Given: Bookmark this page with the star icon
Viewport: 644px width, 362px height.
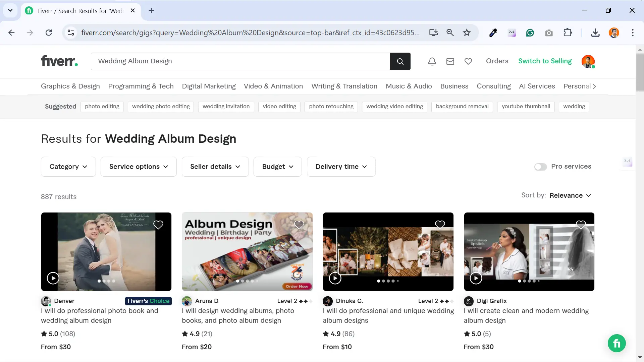Looking at the screenshot, I should (467, 33).
